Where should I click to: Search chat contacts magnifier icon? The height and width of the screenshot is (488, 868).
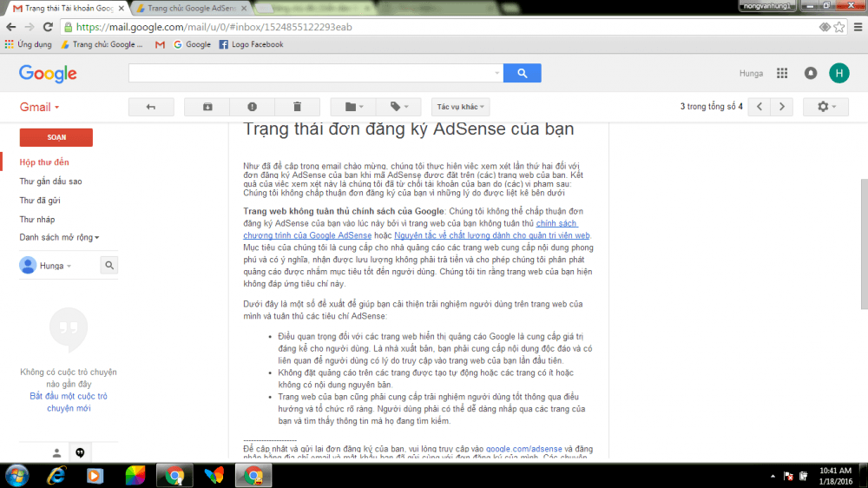coord(109,266)
